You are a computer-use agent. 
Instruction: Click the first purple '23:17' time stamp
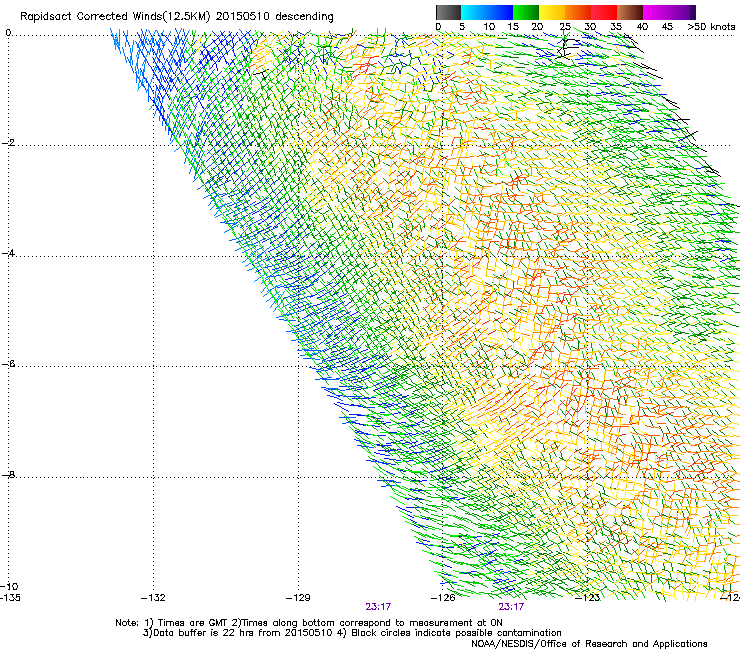(378, 607)
